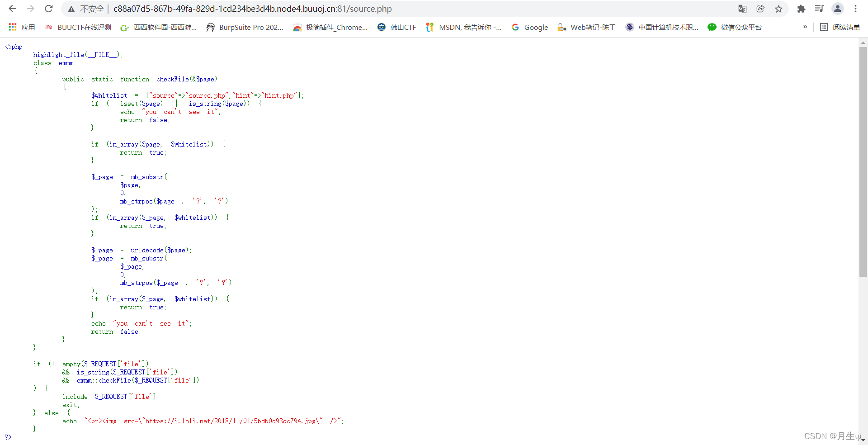Image resolution: width=868 pixels, height=445 pixels.
Task: Open the media control icon
Action: (x=819, y=9)
